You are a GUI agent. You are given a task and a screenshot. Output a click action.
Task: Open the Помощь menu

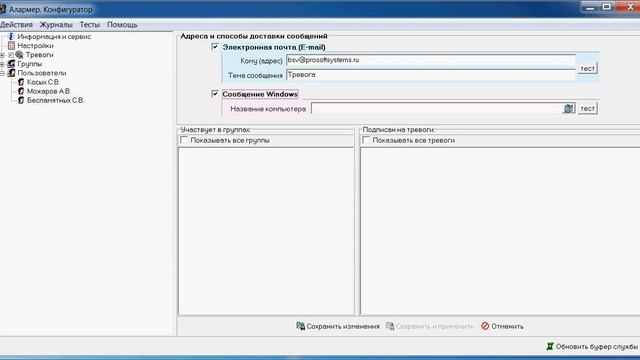click(x=122, y=24)
